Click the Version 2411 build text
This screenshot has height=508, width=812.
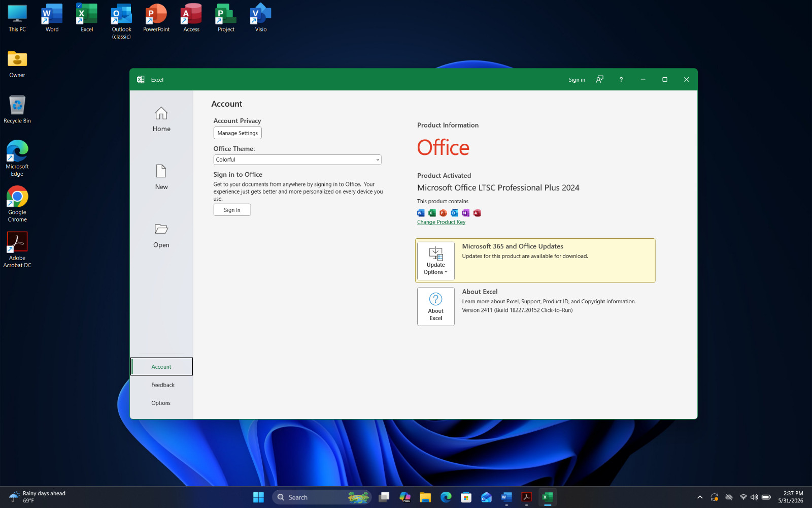(517, 310)
